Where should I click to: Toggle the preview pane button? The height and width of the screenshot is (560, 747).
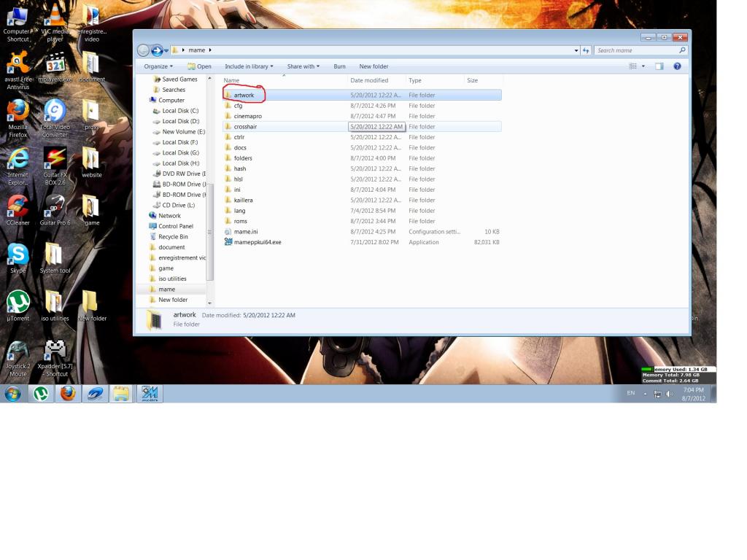659,66
